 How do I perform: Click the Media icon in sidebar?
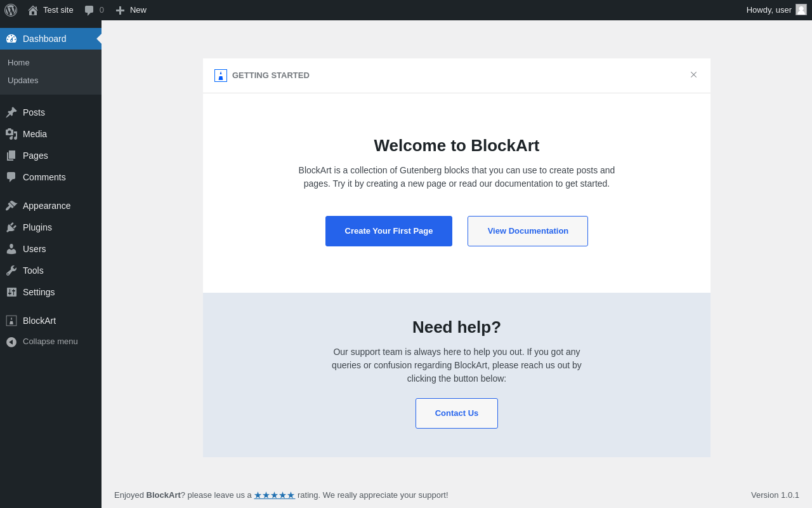coord(11,134)
